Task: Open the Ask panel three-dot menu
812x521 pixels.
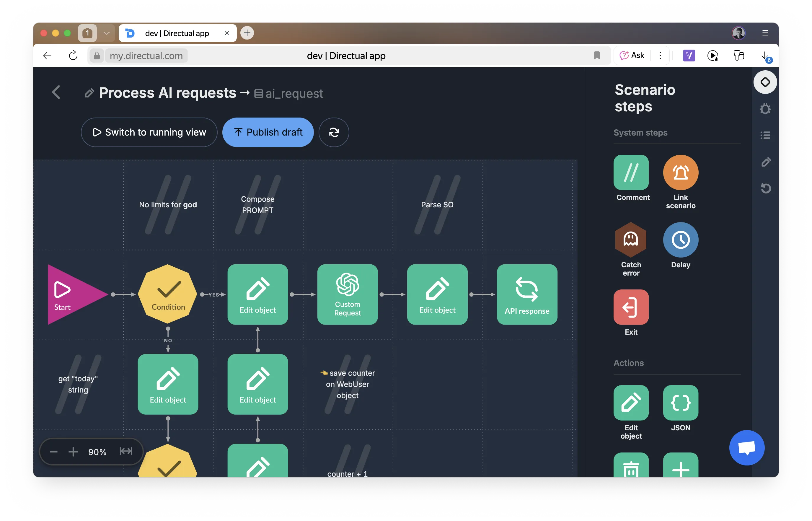Action: click(x=660, y=56)
